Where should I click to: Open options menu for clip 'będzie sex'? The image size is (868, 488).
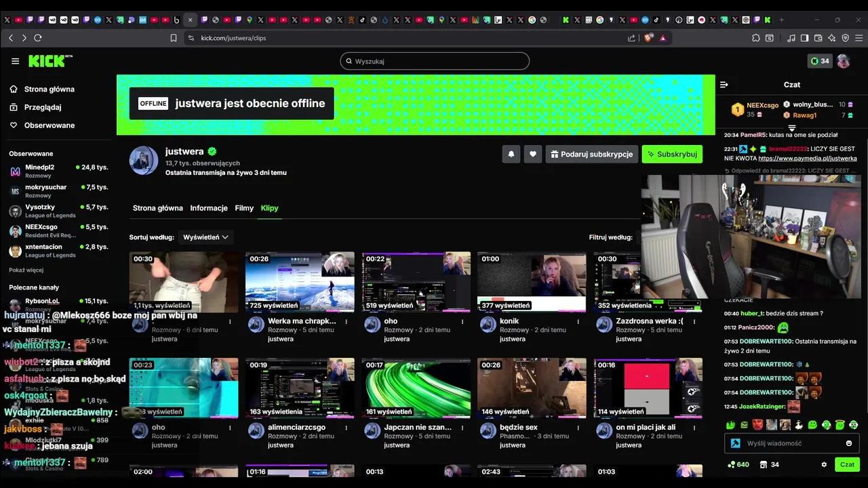pyautogui.click(x=578, y=428)
